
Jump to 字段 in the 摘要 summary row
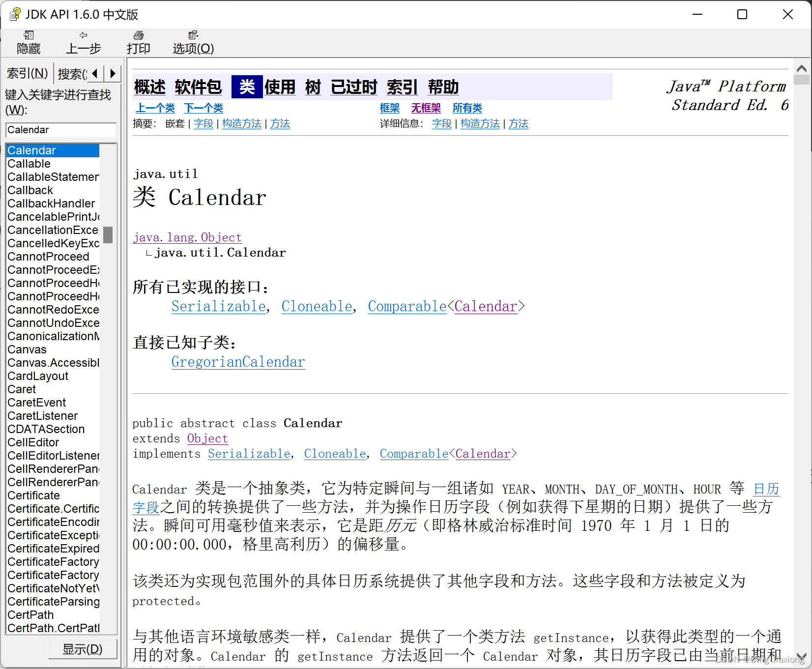point(203,124)
